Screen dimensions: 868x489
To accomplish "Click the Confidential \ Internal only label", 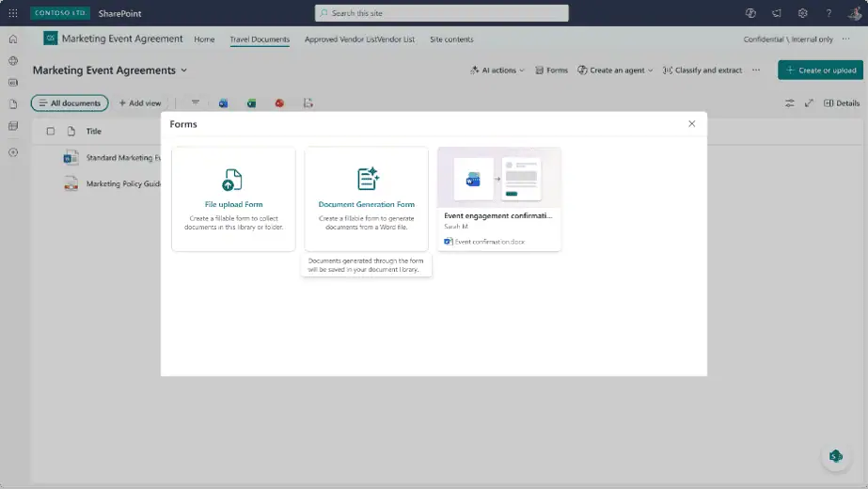I will click(788, 39).
